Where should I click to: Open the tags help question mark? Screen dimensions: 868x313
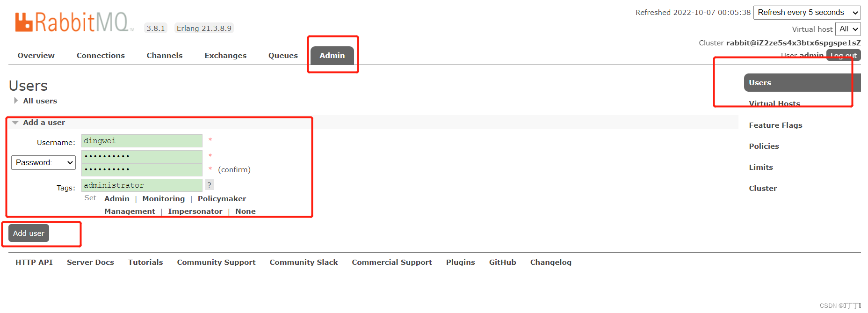tap(210, 185)
